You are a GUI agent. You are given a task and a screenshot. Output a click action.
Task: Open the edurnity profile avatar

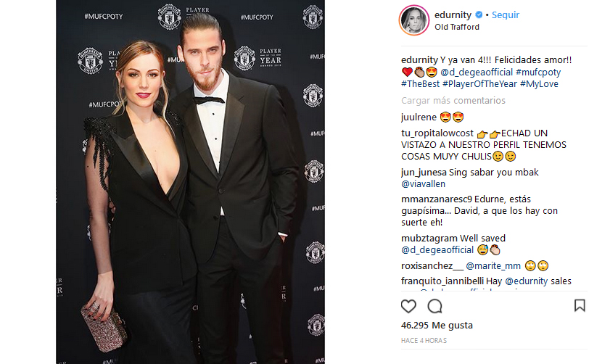coord(414,20)
